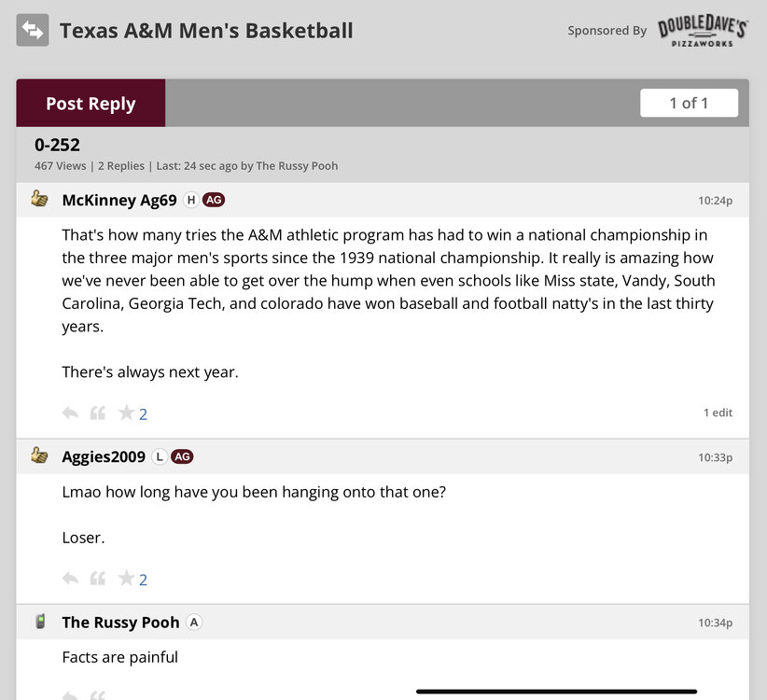Quote Aggies2009's post
This screenshot has width=767, height=700.
point(97,579)
